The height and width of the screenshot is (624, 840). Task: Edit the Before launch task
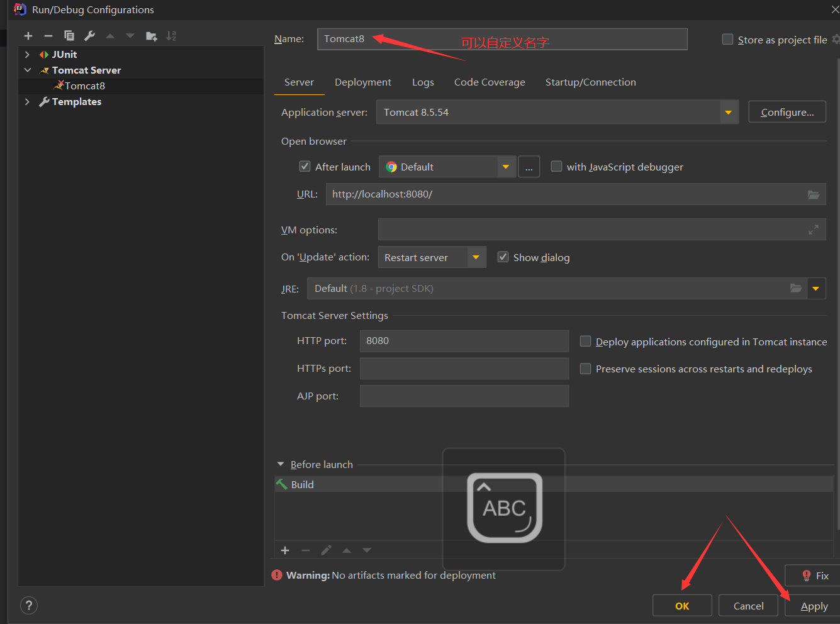(326, 550)
